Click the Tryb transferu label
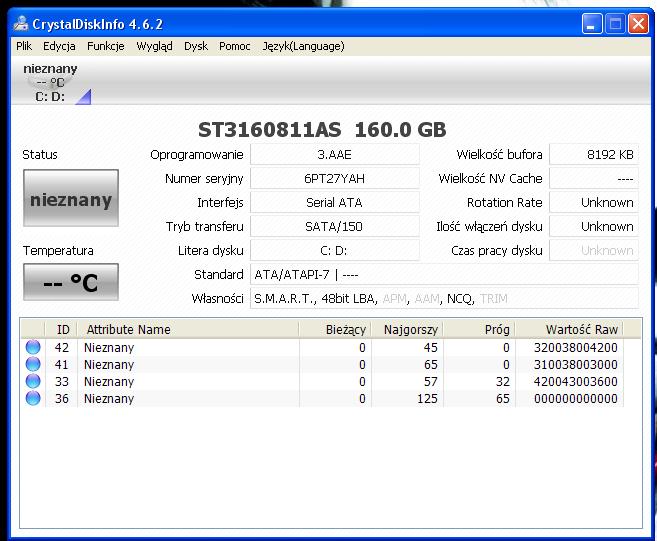 pos(204,227)
